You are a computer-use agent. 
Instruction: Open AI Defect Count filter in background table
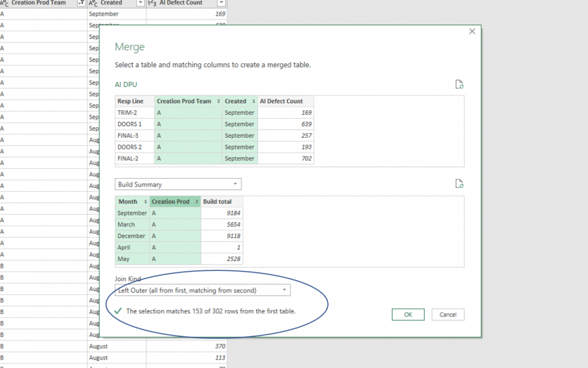221,3
